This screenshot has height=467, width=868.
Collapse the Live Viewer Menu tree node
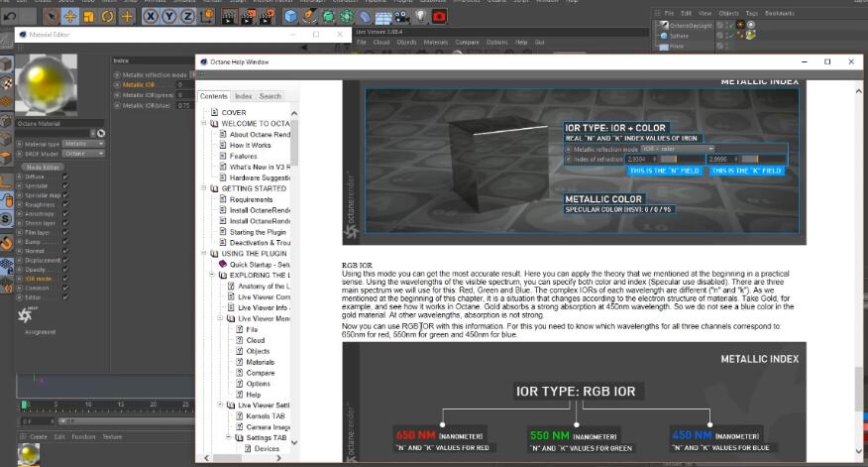pyautogui.click(x=220, y=318)
